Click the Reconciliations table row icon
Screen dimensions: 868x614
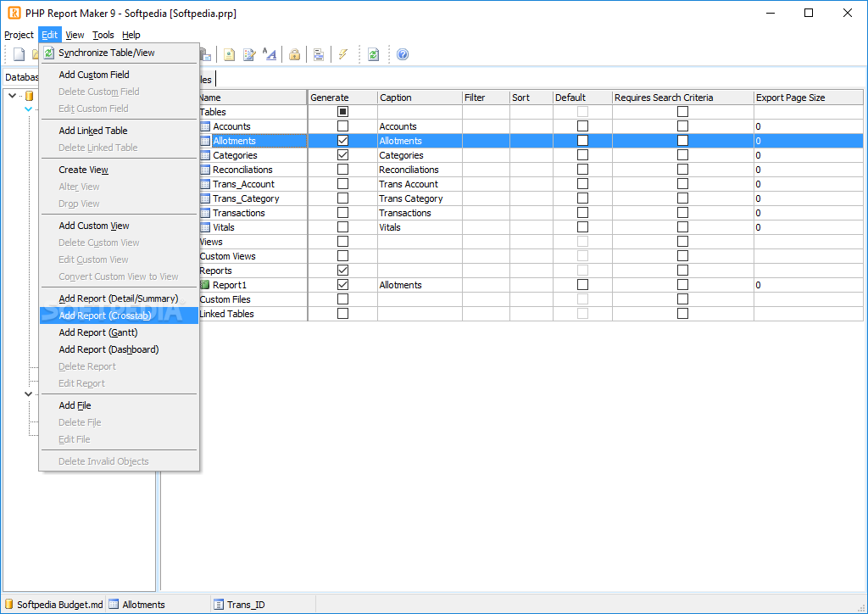coord(205,170)
